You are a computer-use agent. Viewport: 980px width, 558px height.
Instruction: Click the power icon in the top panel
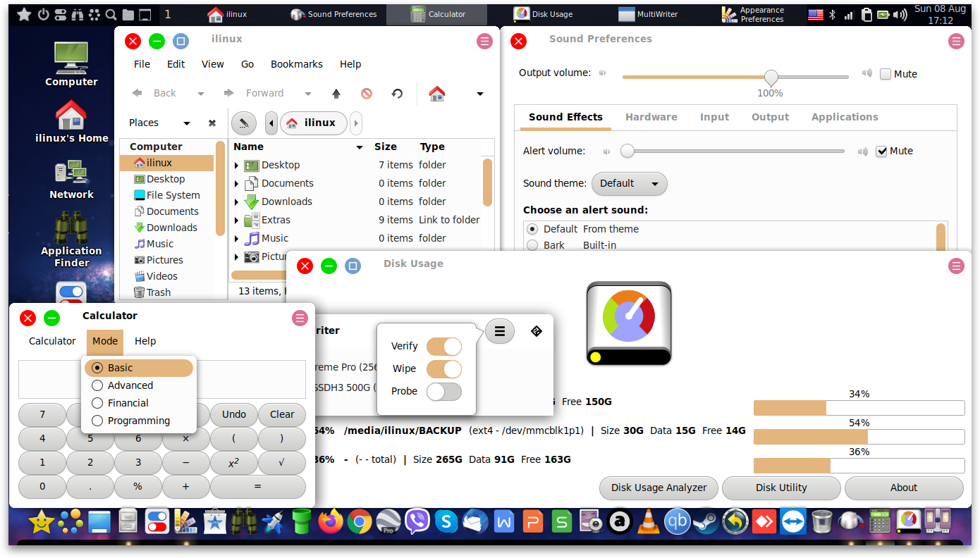42,14
